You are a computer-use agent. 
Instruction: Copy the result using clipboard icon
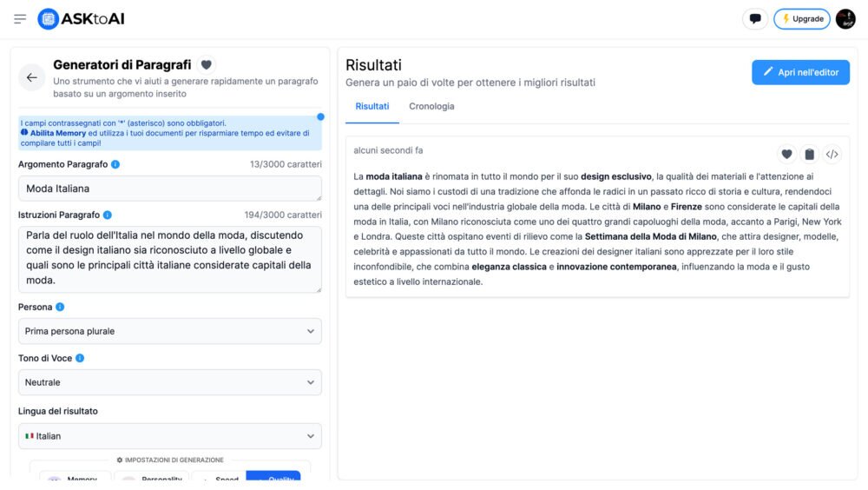point(809,154)
